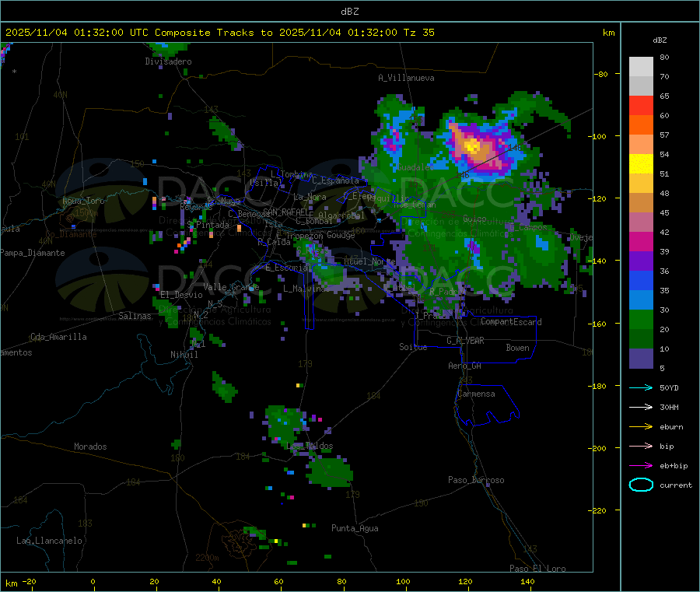Select the bright green 20–30 dBZ swatch
The width and height of the screenshot is (700, 592).
(x=641, y=319)
